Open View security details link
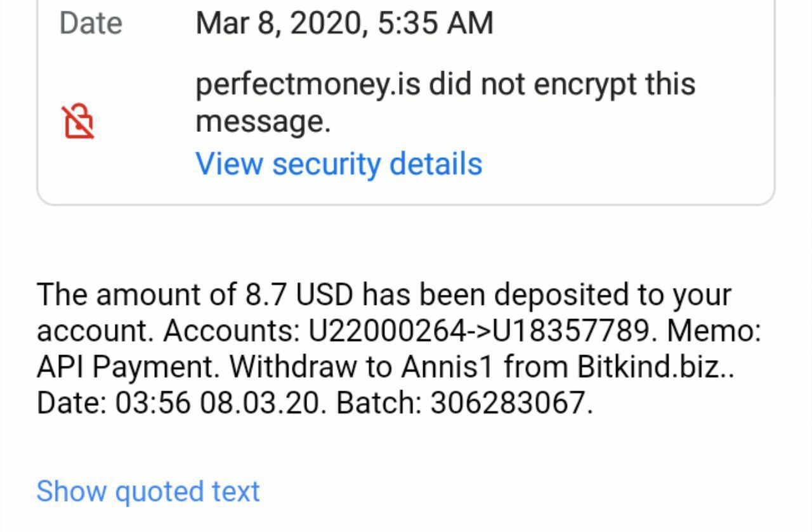Viewport: 812px width, 532px height. 339,164
